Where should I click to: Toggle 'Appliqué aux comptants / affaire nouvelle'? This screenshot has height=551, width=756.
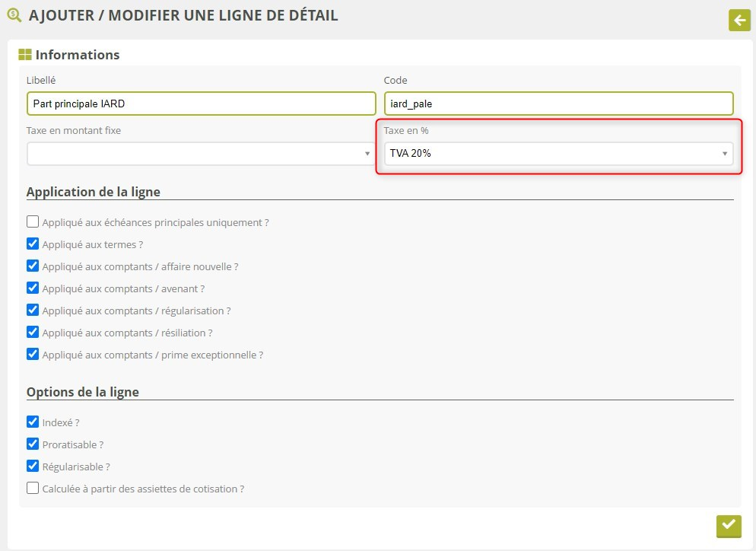click(x=33, y=266)
